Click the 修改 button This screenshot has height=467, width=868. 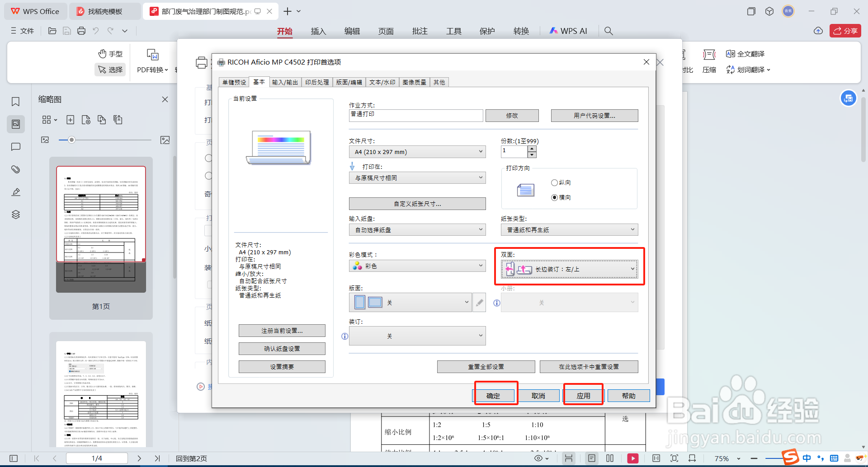[512, 116]
